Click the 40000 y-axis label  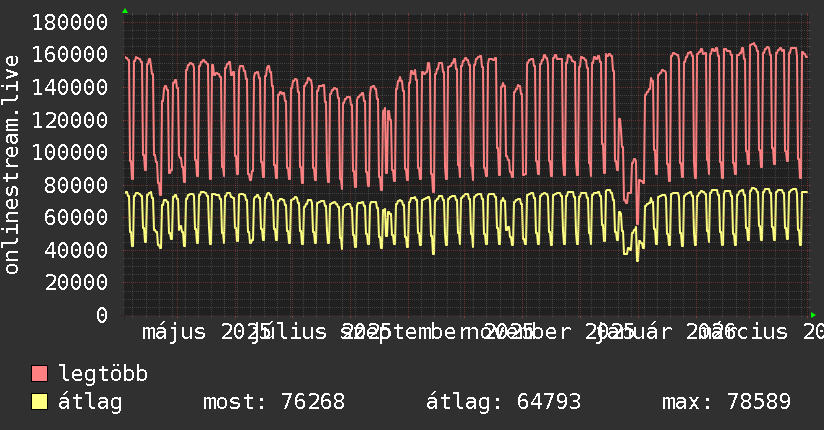(76, 250)
